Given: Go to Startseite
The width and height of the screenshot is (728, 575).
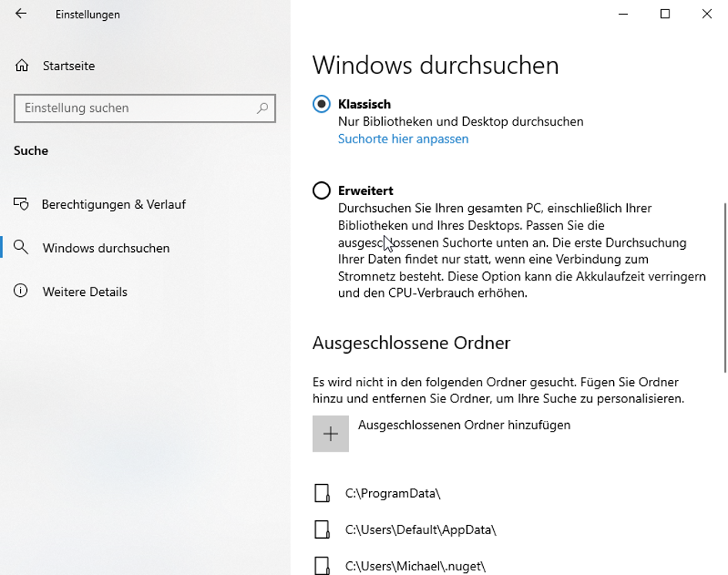Looking at the screenshot, I should point(69,66).
